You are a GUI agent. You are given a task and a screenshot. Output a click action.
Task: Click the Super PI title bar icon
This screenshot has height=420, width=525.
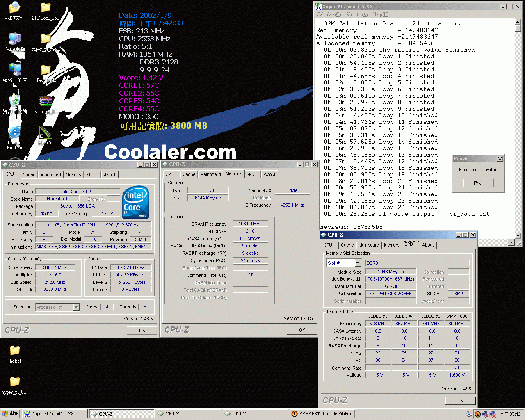pos(318,6)
